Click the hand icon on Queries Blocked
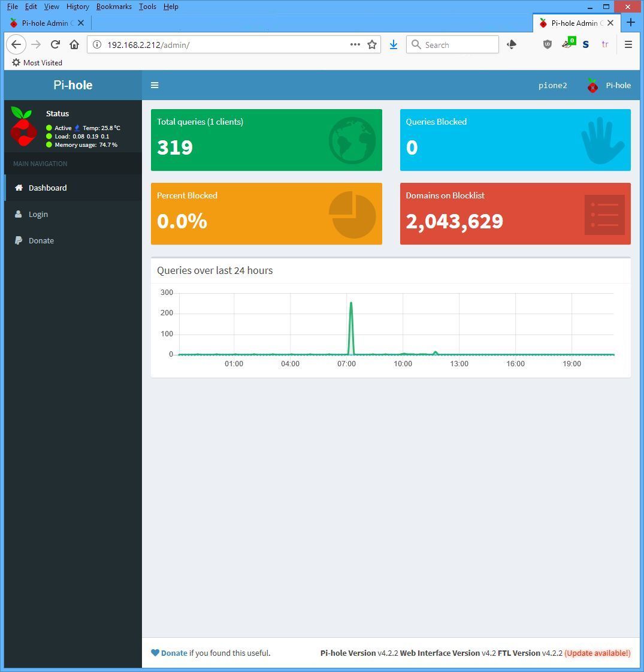This screenshot has width=644, height=672. [603, 140]
